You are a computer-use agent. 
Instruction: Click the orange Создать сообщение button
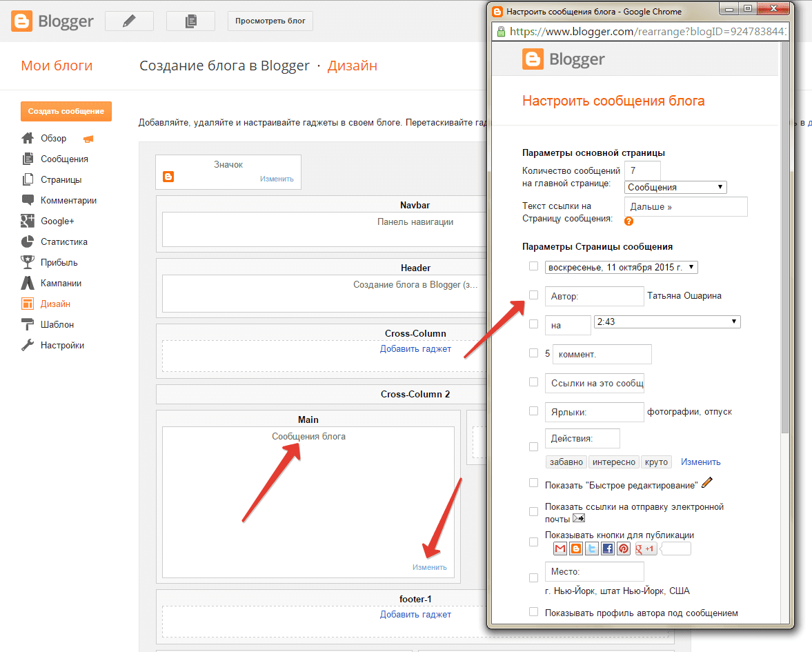(x=66, y=111)
